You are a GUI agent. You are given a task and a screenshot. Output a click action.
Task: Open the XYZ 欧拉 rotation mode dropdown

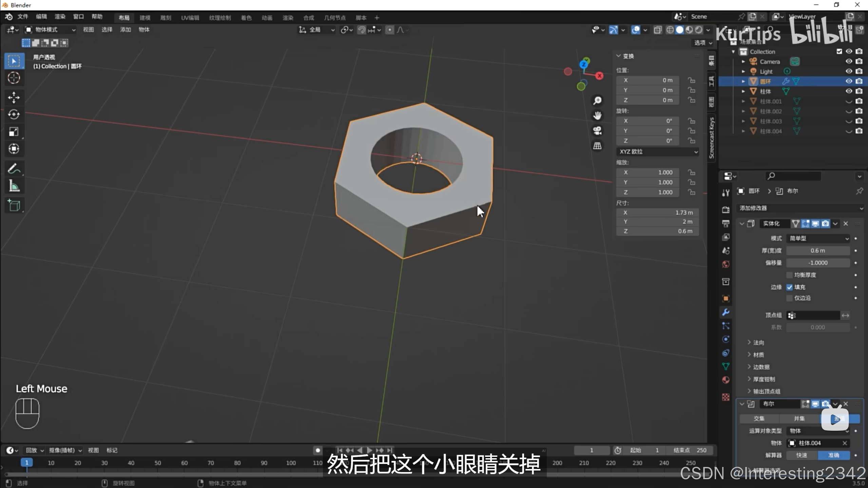click(x=657, y=151)
